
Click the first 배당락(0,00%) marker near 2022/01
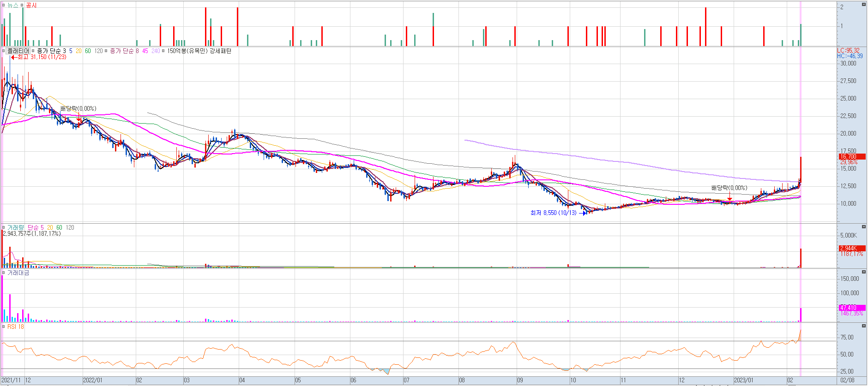[78, 109]
